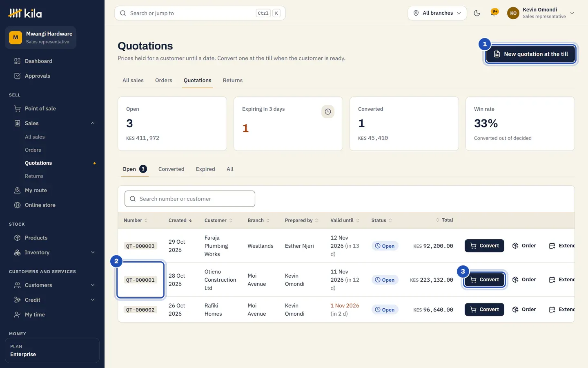This screenshot has height=368, width=588.
Task: Toggle dark mode moon icon
Action: 477,13
